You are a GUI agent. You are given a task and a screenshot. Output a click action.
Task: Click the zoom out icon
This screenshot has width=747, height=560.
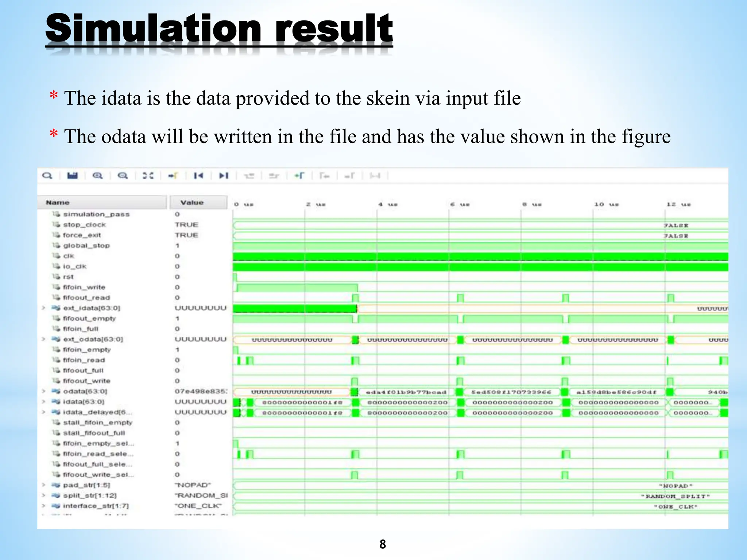(123, 176)
